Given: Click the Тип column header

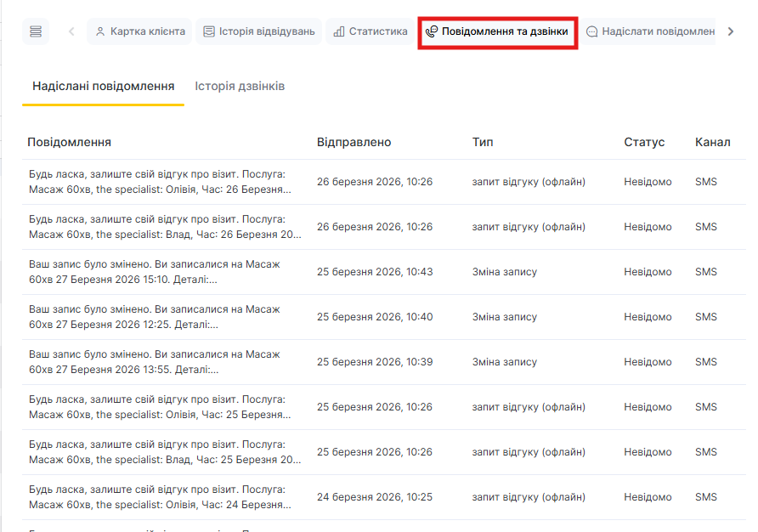Looking at the screenshot, I should point(483,142).
